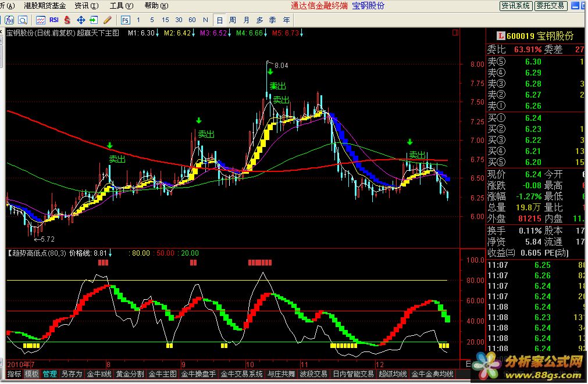
Task: Click the 8.04 high price marker
Action: (x=281, y=66)
